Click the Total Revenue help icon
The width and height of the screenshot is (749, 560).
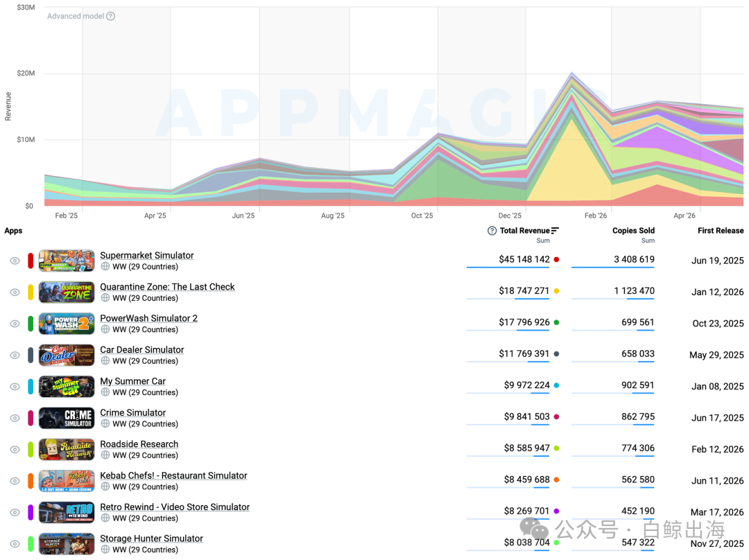pos(492,231)
